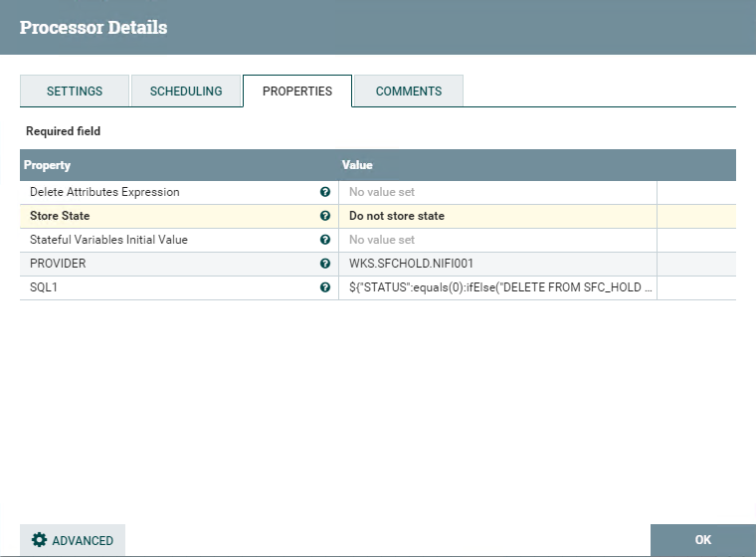Select the PROPERTIES tab

(x=297, y=91)
